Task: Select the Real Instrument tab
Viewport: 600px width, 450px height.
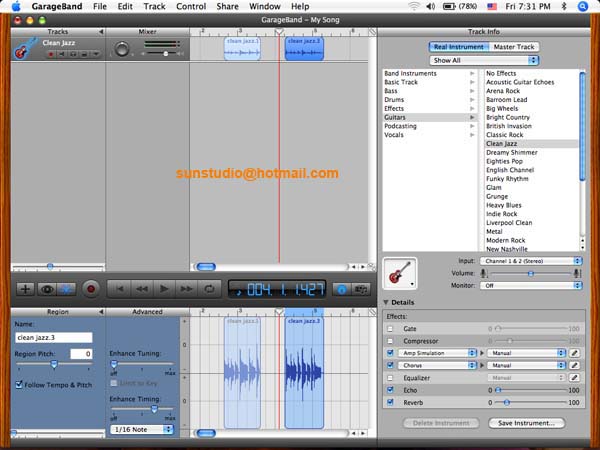Action: click(459, 47)
